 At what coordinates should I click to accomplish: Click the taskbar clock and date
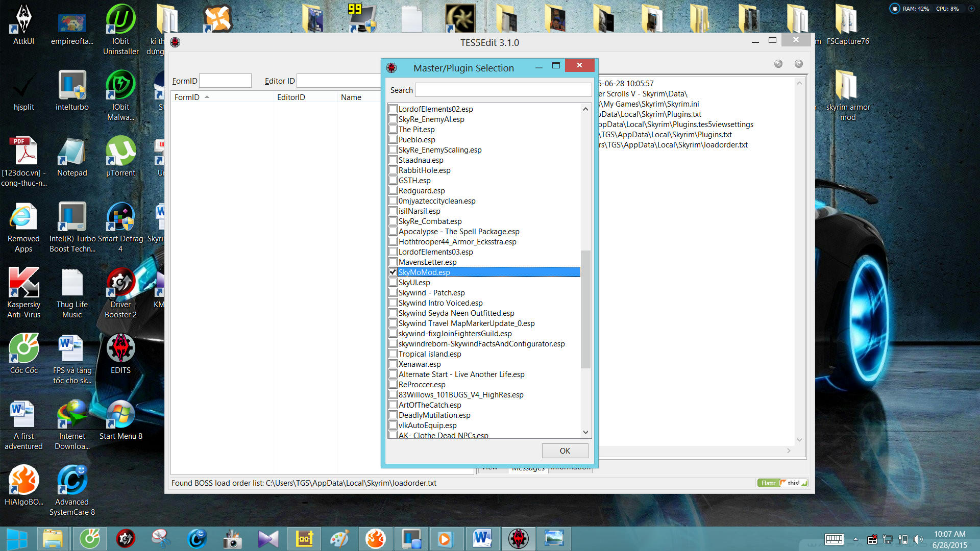[949, 539]
